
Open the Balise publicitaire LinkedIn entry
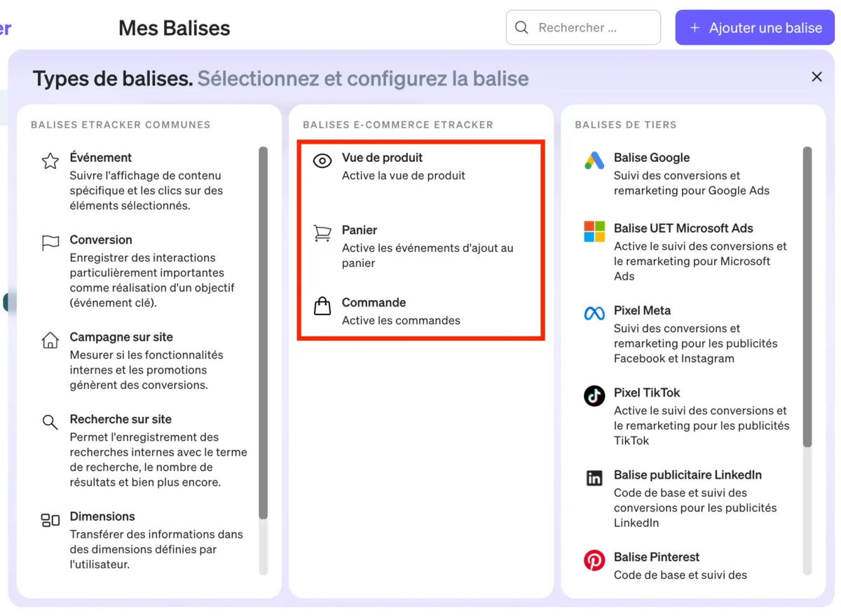tap(687, 475)
